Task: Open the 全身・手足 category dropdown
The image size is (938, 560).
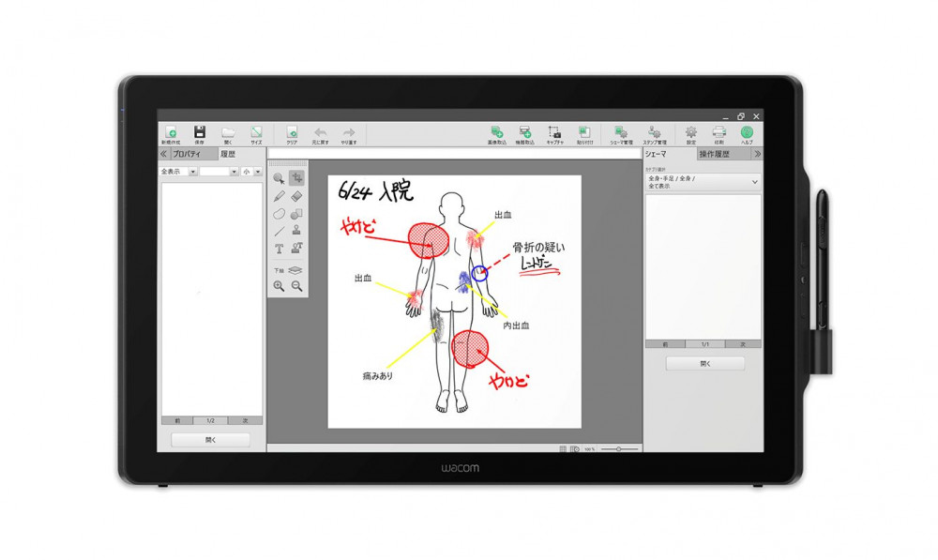Action: tap(703, 182)
